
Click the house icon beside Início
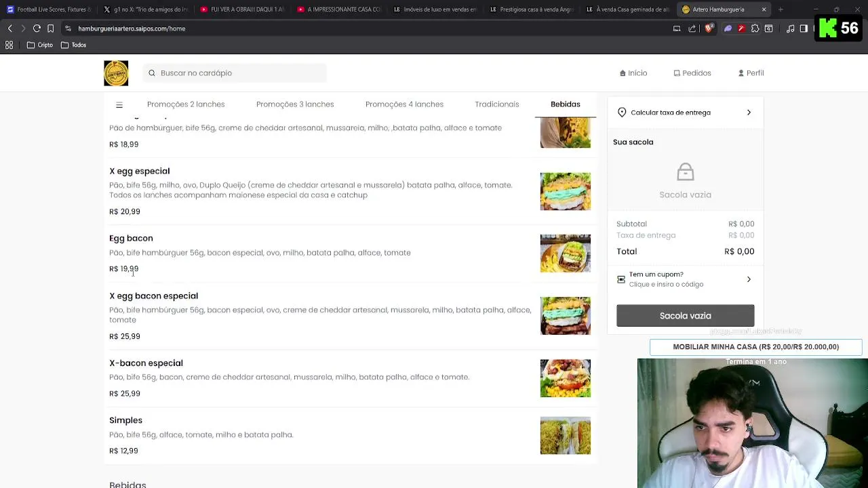click(623, 73)
